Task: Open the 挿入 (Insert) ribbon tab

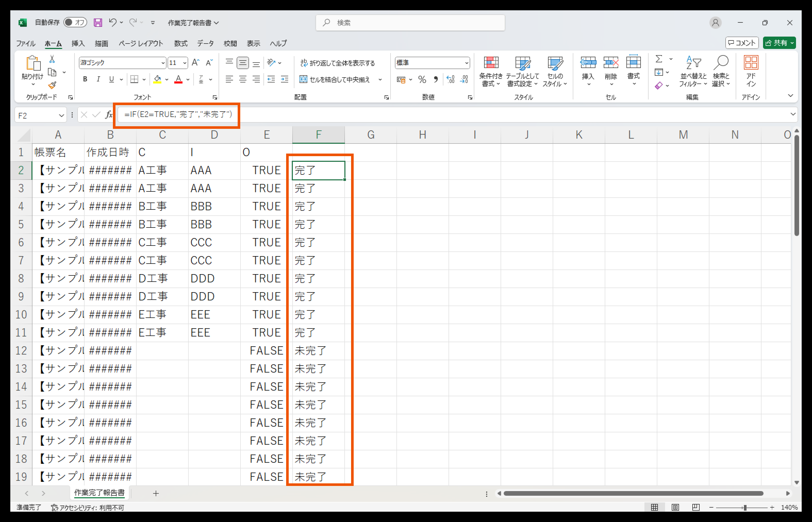Action: 78,43
